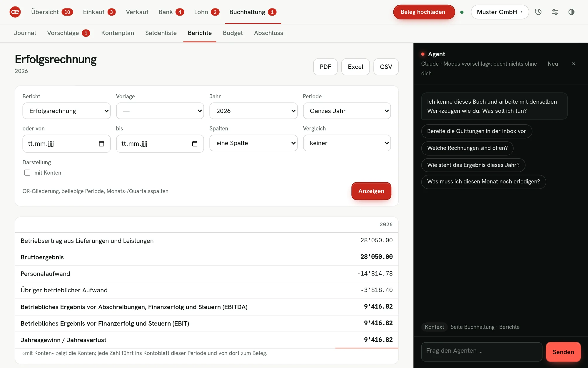Open calendar picker in 'bis' field
Screen dimensions: 588x368
(x=195, y=144)
